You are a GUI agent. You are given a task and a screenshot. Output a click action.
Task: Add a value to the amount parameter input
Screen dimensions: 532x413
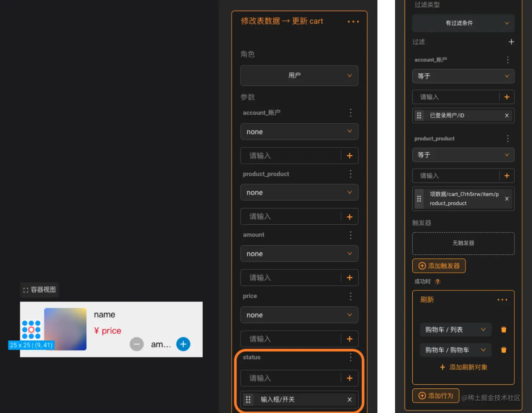coord(350,278)
